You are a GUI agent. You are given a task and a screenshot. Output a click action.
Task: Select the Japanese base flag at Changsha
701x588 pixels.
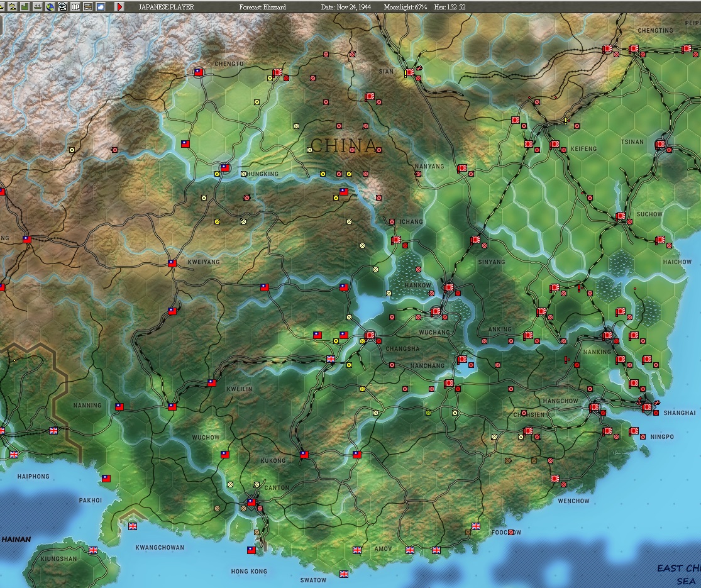(x=370, y=335)
